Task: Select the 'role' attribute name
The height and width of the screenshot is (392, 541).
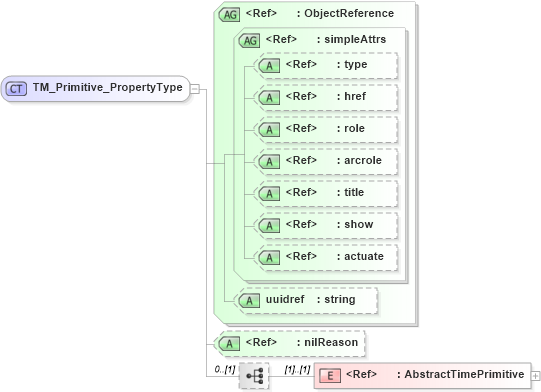Action: point(354,128)
